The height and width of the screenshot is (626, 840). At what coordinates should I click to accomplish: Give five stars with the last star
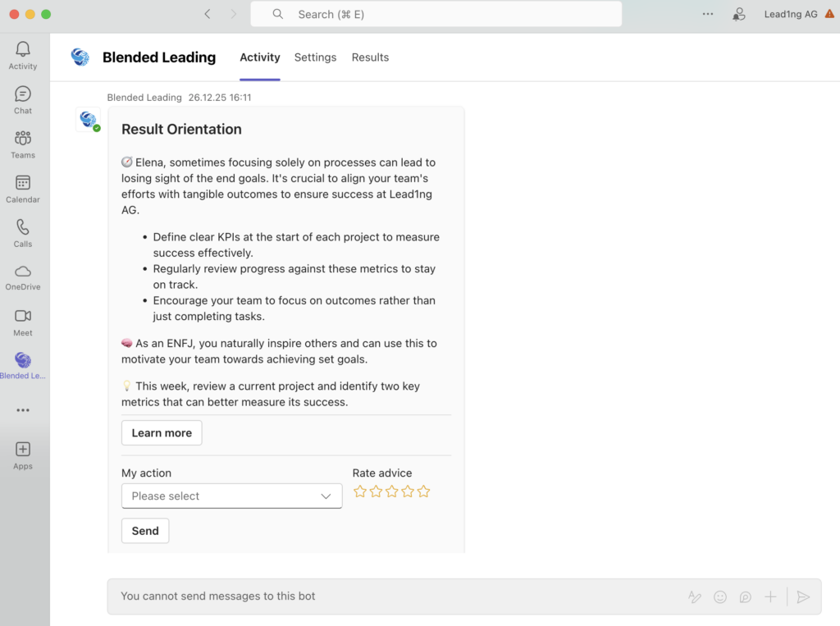(423, 491)
